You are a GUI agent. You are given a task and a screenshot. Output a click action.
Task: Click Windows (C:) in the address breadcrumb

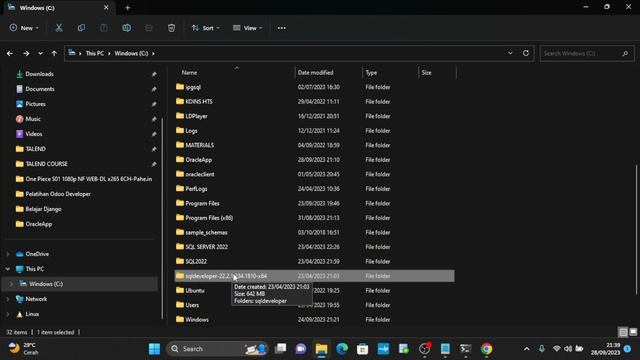(131, 53)
